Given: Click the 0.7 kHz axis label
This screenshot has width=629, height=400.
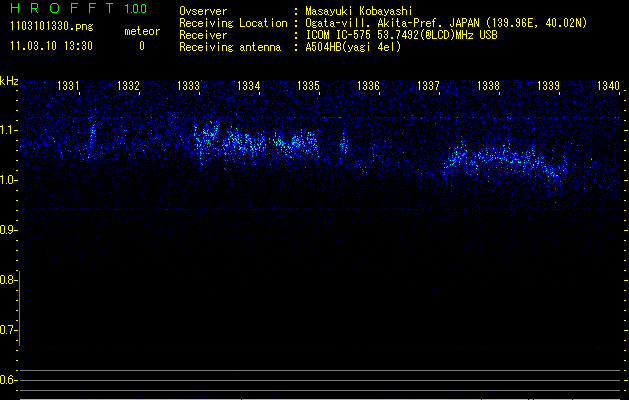Looking at the screenshot, I should tap(8, 330).
